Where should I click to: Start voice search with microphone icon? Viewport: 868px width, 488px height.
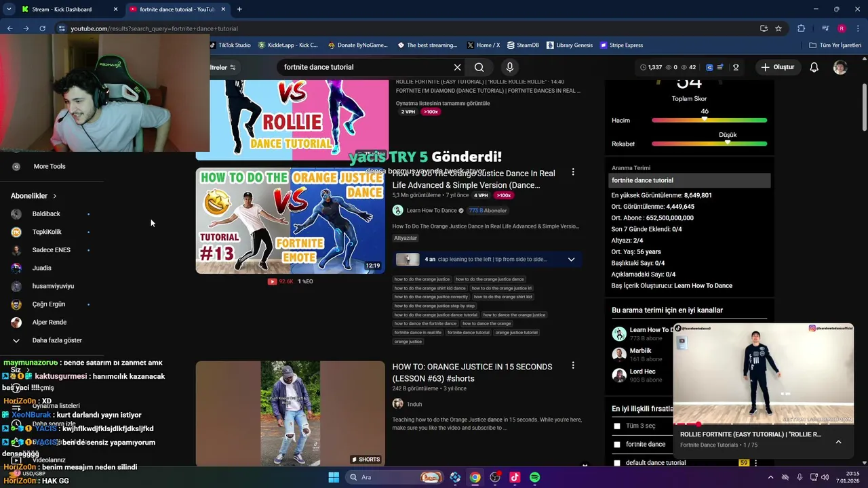(510, 67)
